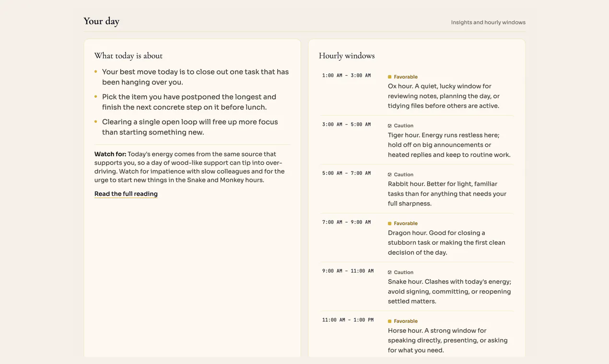
Task: Click the '11:00 AM – 1:00 PM' time range
Action: tap(348, 320)
